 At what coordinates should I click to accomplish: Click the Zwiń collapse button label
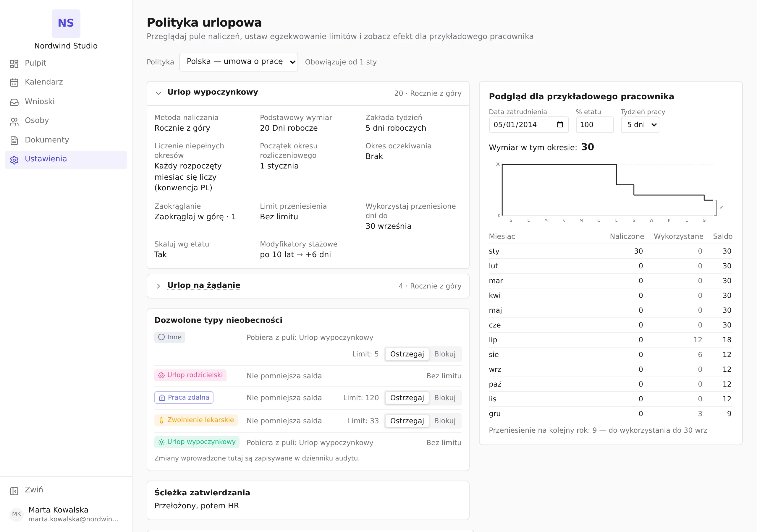tap(34, 490)
